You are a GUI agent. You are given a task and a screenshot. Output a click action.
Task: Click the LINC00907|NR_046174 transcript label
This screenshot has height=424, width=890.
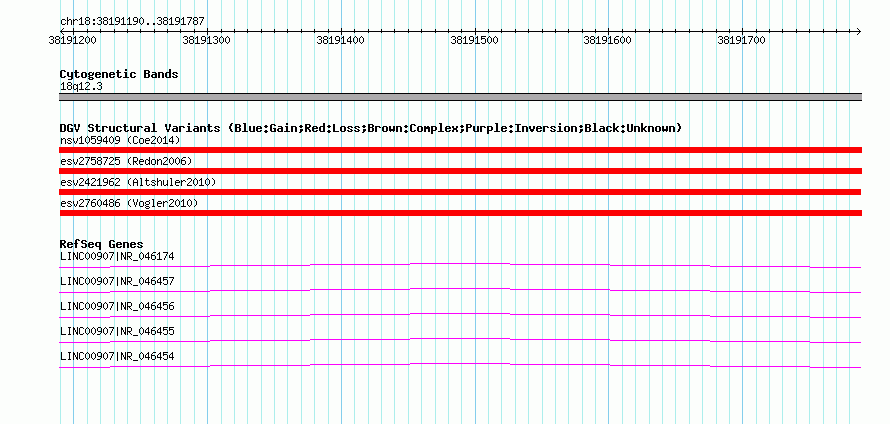pos(117,257)
